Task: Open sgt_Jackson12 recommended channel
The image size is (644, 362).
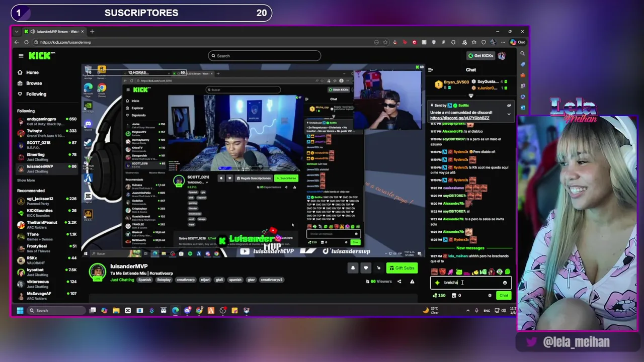Action: tap(47, 201)
